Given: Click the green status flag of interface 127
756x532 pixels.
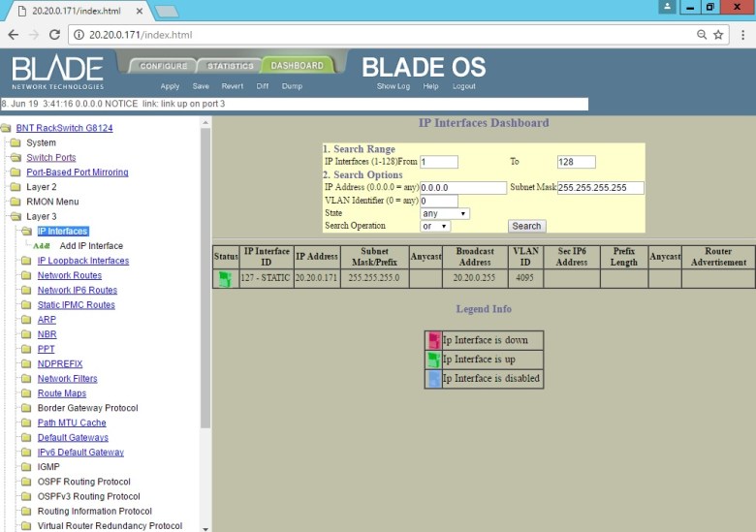Looking at the screenshot, I should tap(225, 279).
